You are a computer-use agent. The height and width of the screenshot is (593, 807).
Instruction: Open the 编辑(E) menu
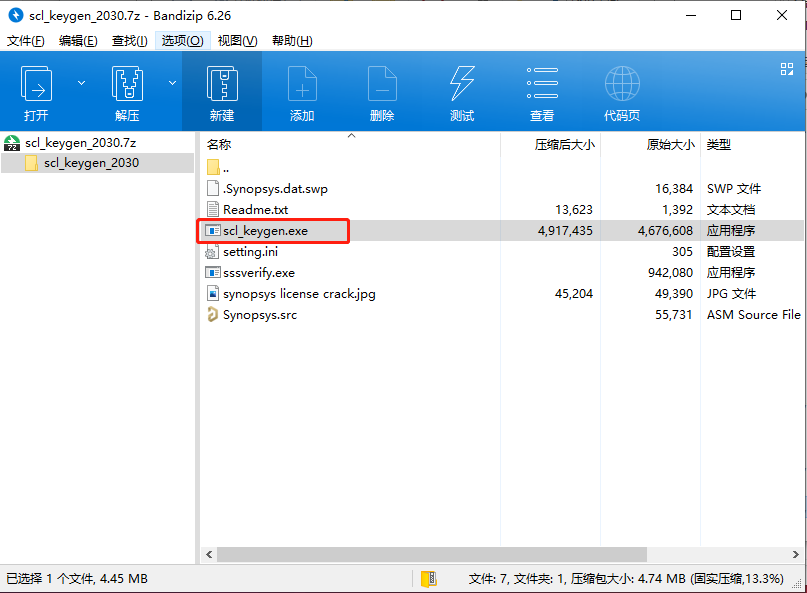tap(78, 41)
